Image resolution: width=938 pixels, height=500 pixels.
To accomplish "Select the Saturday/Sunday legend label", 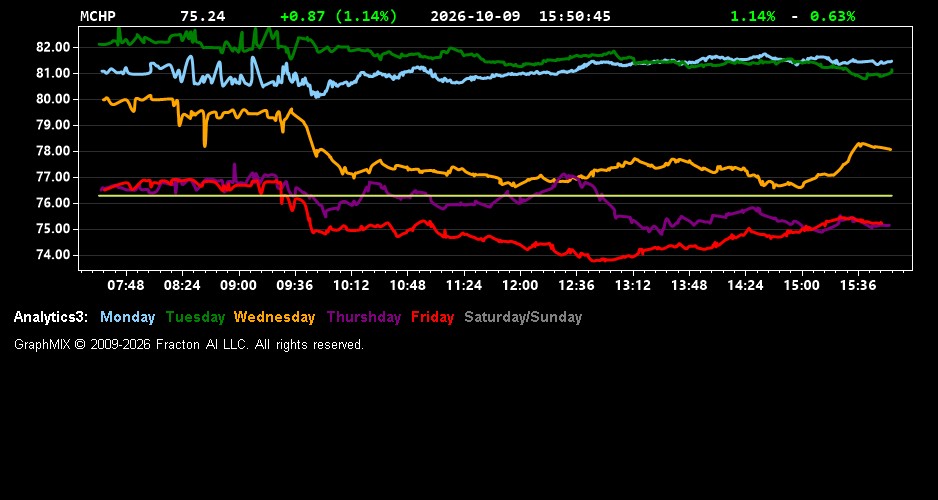I will pyautogui.click(x=523, y=318).
